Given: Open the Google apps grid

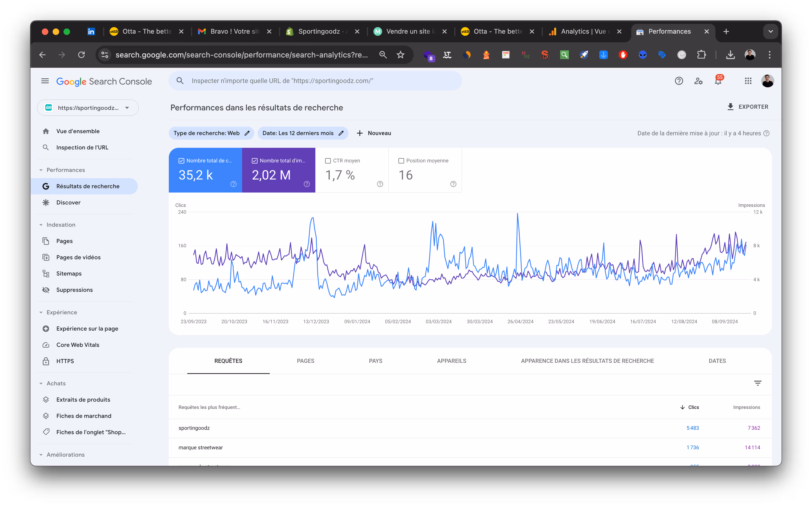Looking at the screenshot, I should [x=748, y=81].
